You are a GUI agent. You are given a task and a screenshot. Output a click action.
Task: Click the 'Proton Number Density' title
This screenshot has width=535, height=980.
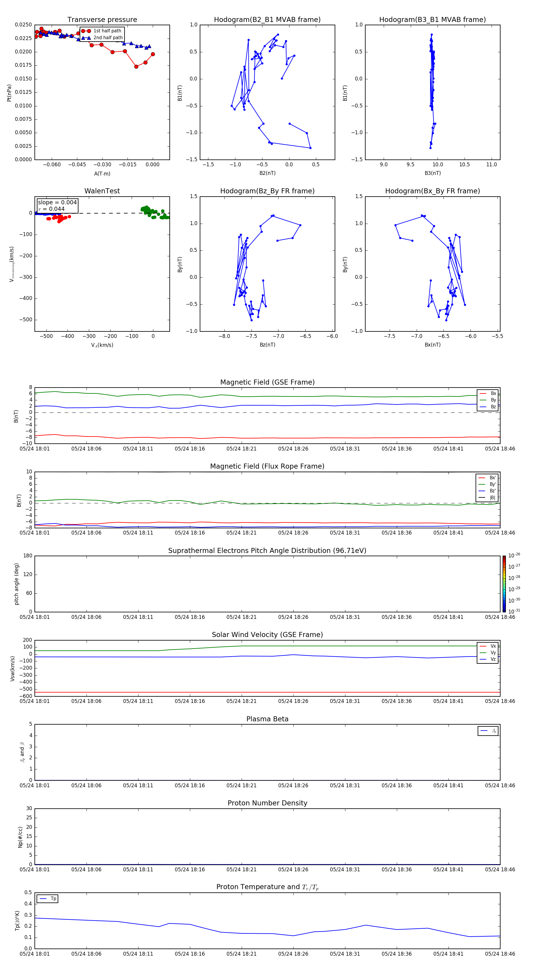[267, 803]
